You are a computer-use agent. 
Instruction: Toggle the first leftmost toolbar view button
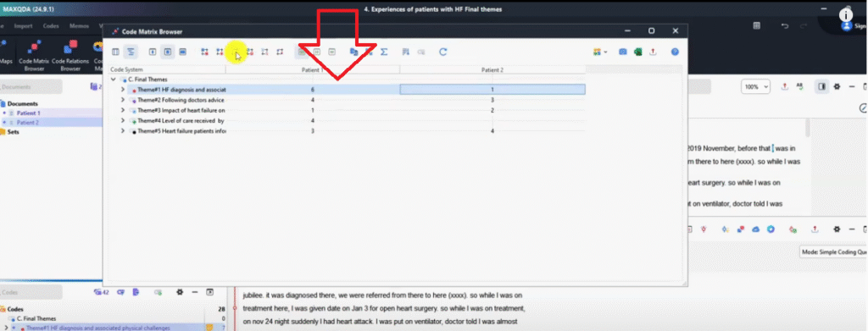coord(115,52)
